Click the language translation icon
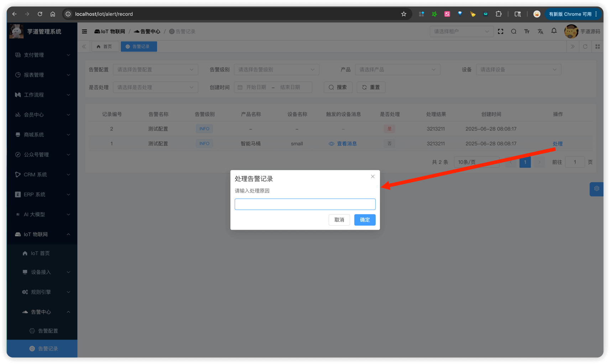The height and width of the screenshot is (364, 610). pos(540,31)
